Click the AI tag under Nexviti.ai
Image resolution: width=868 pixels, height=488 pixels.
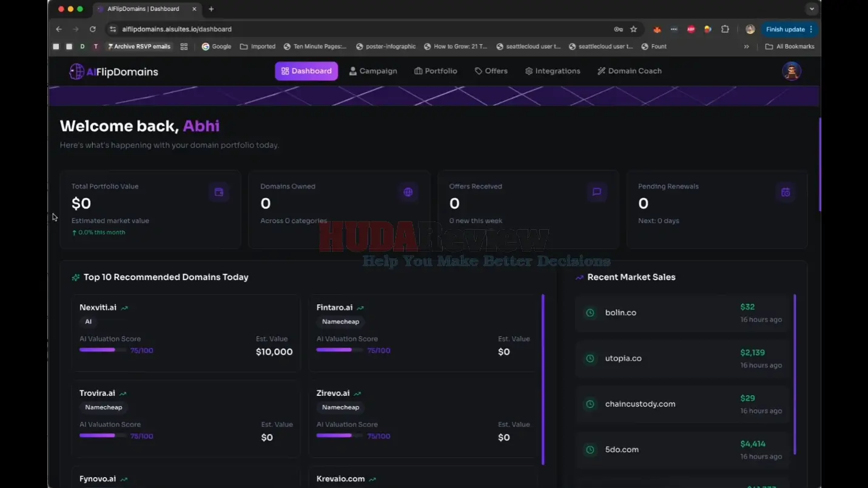click(89, 322)
